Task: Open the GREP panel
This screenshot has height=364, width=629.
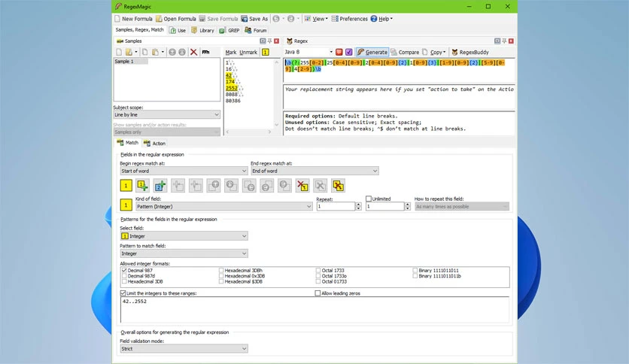Action: 229,31
